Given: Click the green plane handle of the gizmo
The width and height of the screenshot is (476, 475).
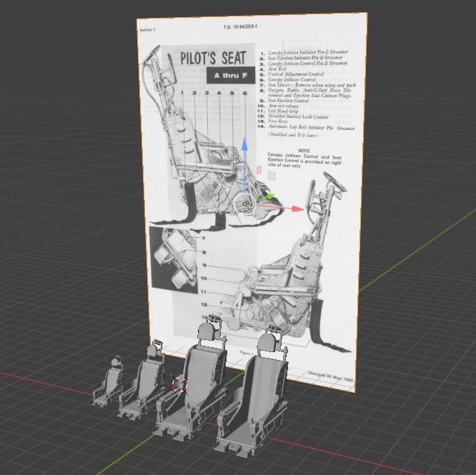Looking at the screenshot, I should pos(272,176).
